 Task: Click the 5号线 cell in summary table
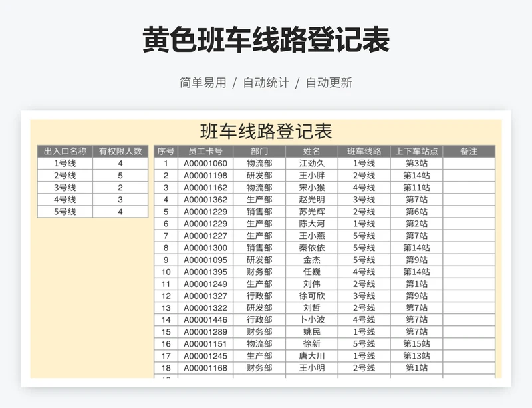tap(65, 212)
